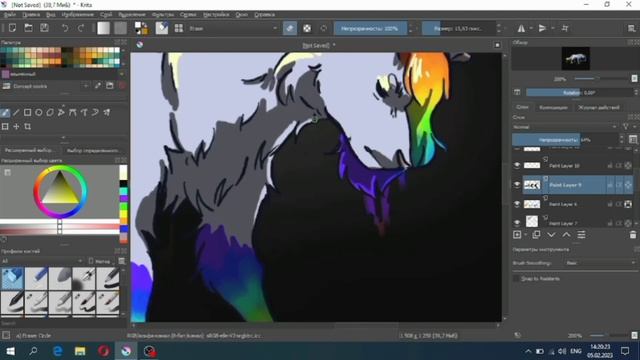Undo the last brush stroke
The width and height of the screenshot is (640, 360).
(x=65, y=28)
